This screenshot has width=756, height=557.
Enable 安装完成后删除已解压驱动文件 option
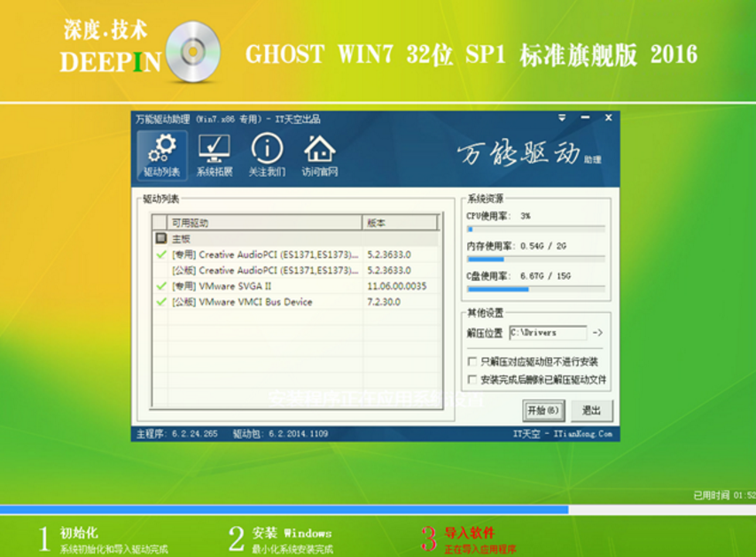pos(472,380)
